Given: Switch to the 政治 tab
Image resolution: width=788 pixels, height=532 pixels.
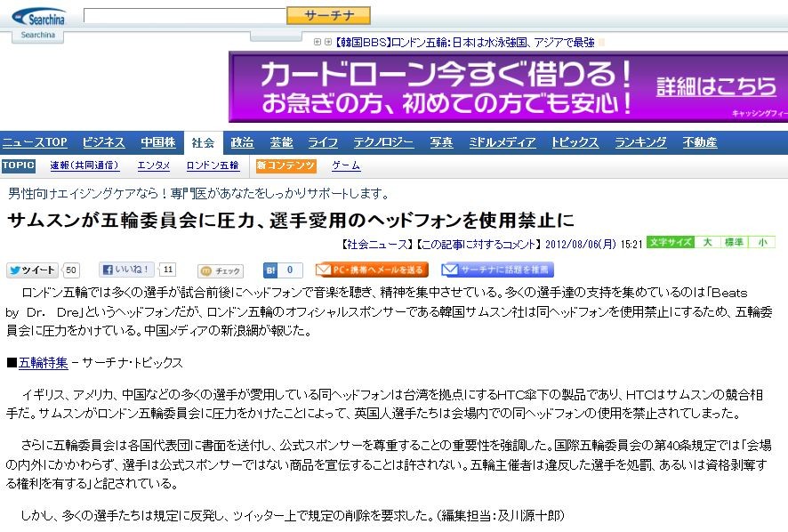Looking at the screenshot, I should 242,142.
